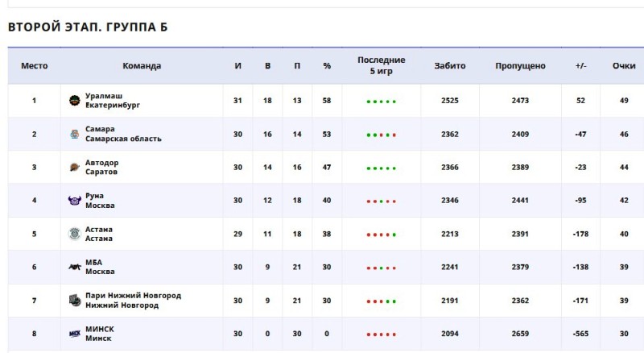The image size is (644, 353).
Task: Sort table by Очки column header
Action: (x=624, y=66)
